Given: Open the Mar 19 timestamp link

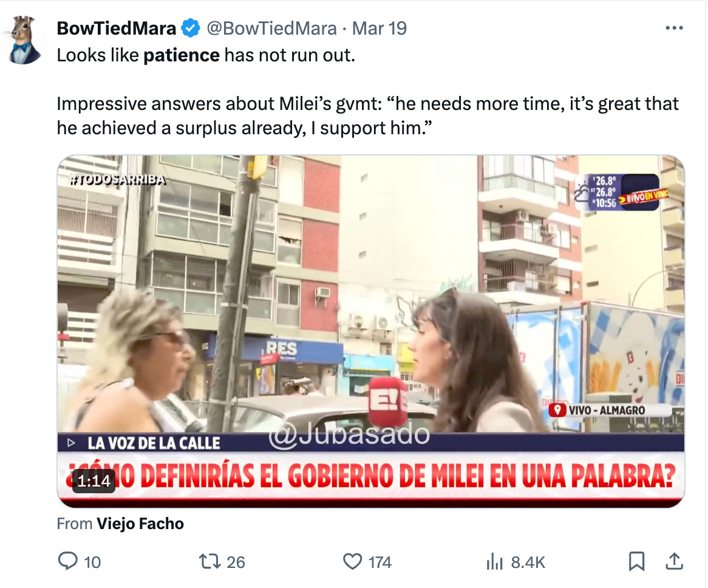Looking at the screenshot, I should [380, 28].
